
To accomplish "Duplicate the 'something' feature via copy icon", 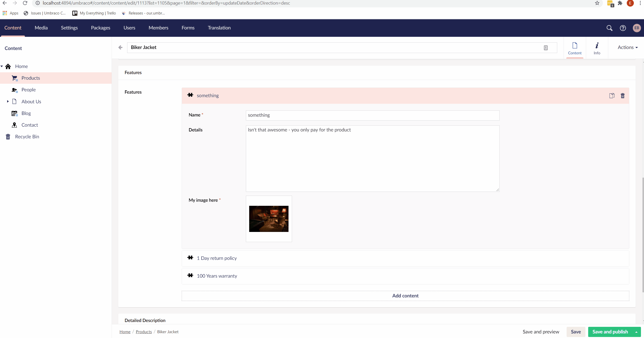I will click(x=612, y=96).
